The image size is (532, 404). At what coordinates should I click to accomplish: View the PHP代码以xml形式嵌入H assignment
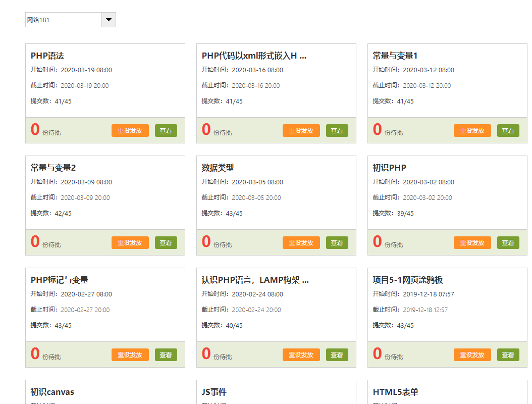tap(337, 130)
